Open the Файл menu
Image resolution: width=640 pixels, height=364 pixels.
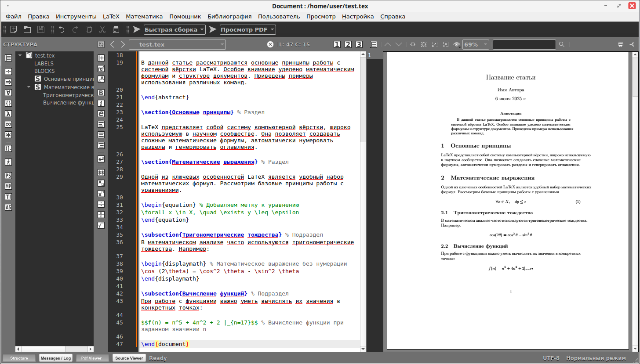point(14,16)
